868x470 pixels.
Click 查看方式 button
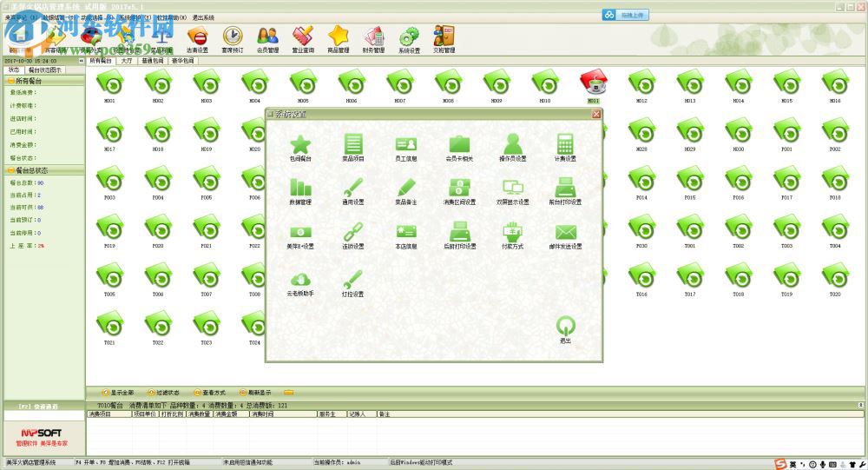pos(209,393)
